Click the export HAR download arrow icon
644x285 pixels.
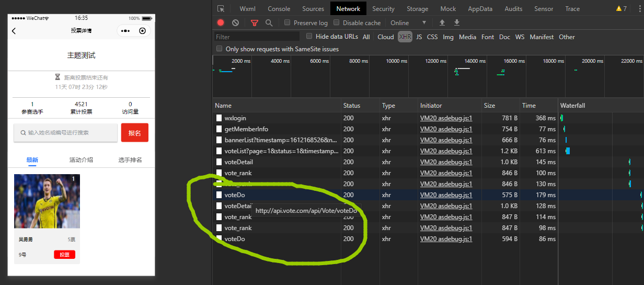457,22
